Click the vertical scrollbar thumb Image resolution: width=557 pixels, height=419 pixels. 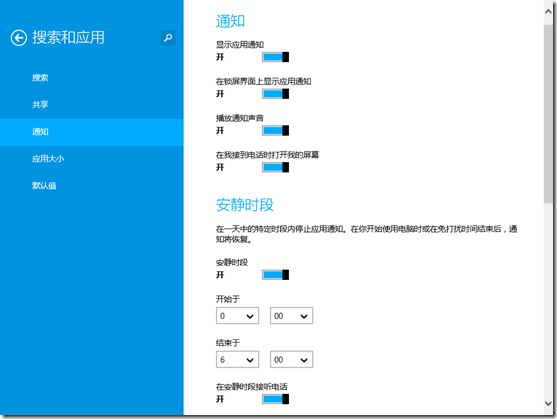[548, 114]
